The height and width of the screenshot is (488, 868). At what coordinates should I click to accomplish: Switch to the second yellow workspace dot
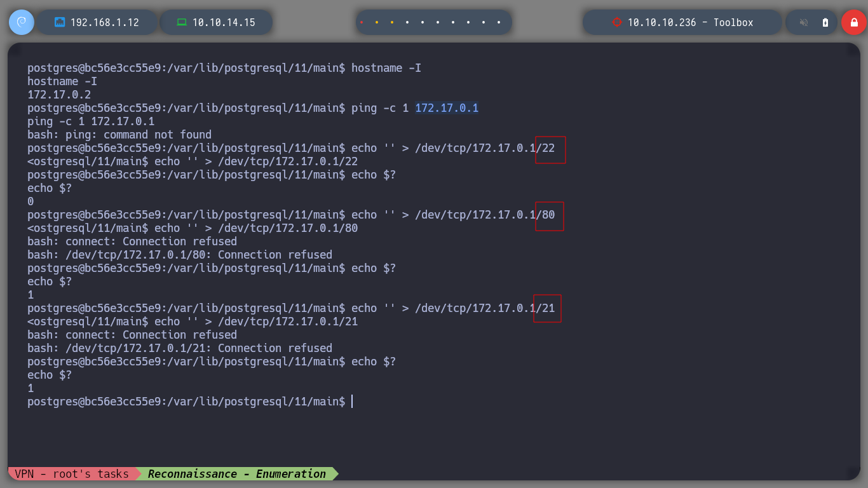392,22
